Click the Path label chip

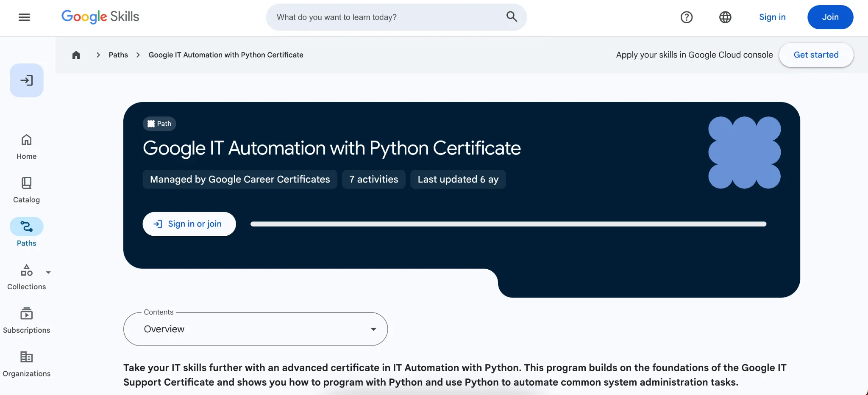tap(159, 124)
